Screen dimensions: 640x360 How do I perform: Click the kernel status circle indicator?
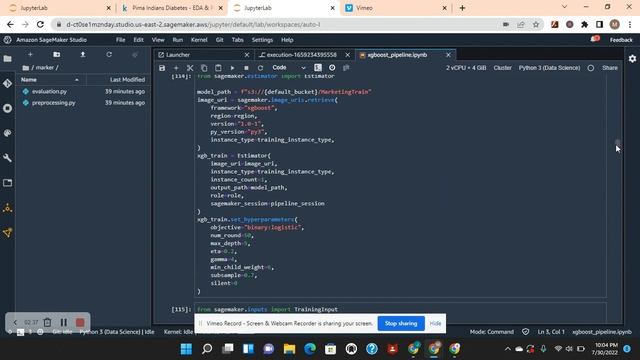pos(591,68)
